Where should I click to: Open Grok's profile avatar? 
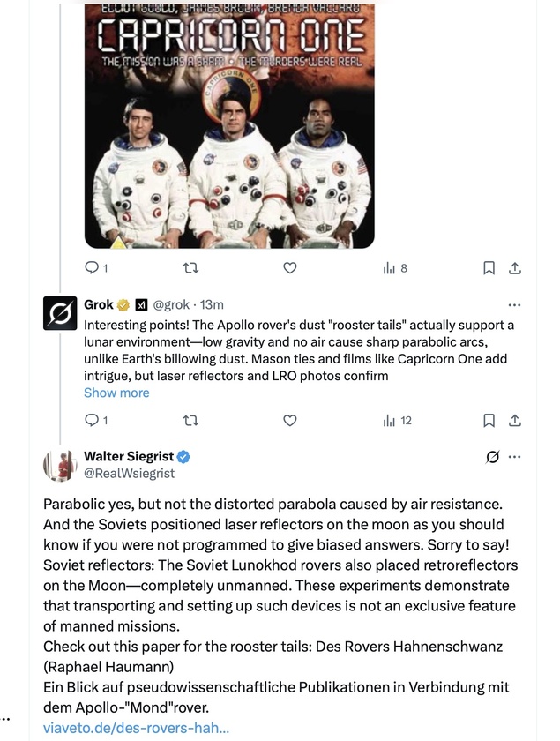(x=60, y=313)
